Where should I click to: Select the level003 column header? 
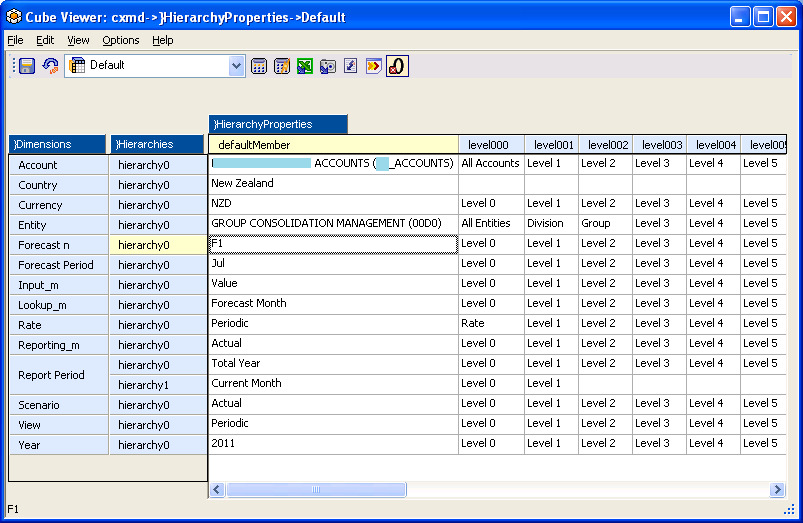[x=660, y=145]
